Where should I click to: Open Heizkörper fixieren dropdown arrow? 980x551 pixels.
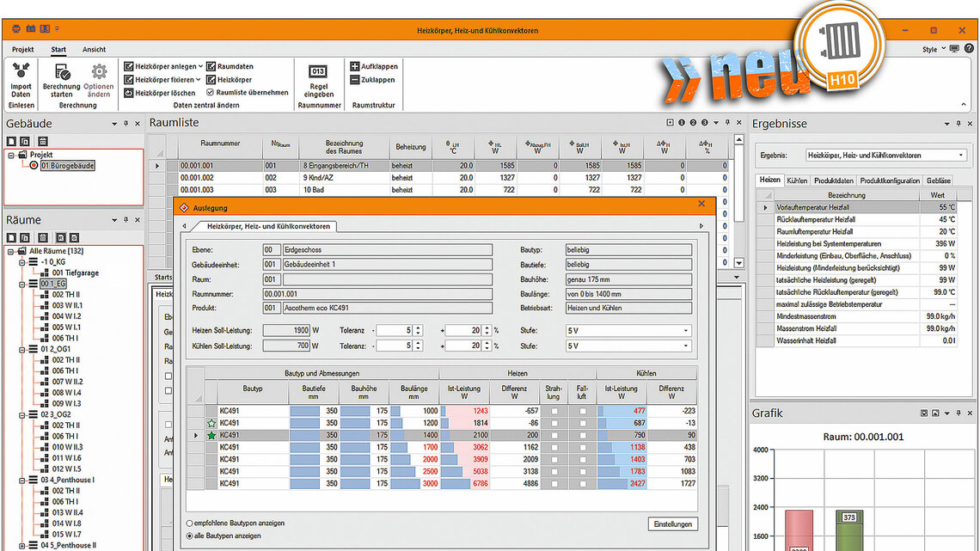[x=198, y=80]
